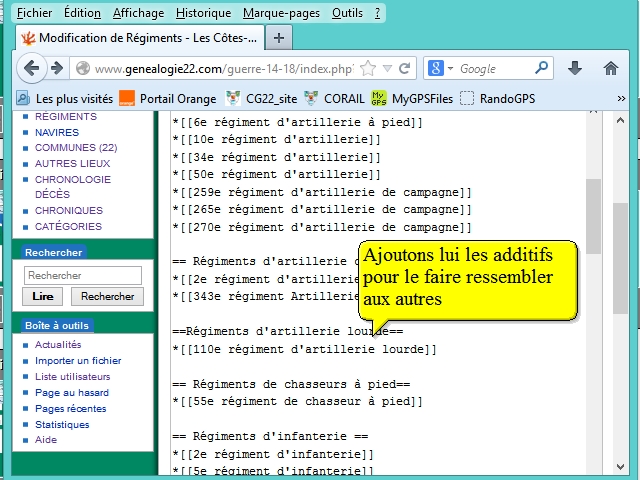Open the Actualités link
This screenshot has width=640, height=480.
[58, 345]
